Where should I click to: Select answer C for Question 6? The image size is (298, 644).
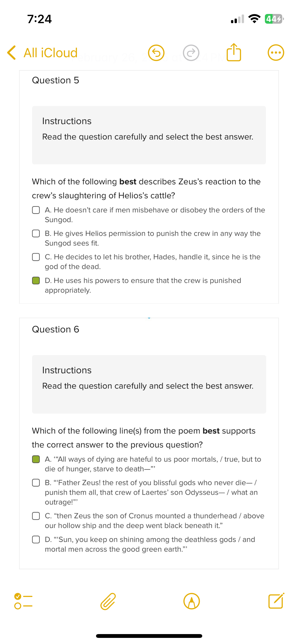point(36,516)
